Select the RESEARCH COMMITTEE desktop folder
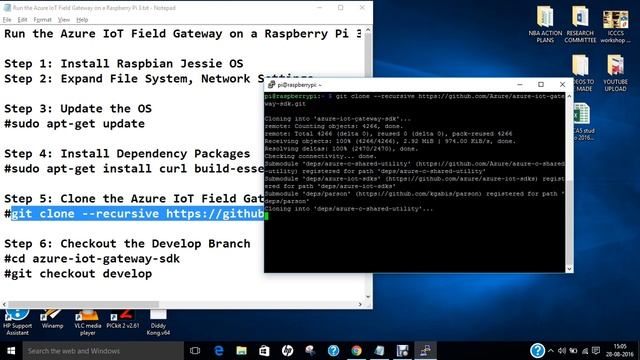Image resolution: width=640 pixels, height=360 pixels. pyautogui.click(x=580, y=24)
